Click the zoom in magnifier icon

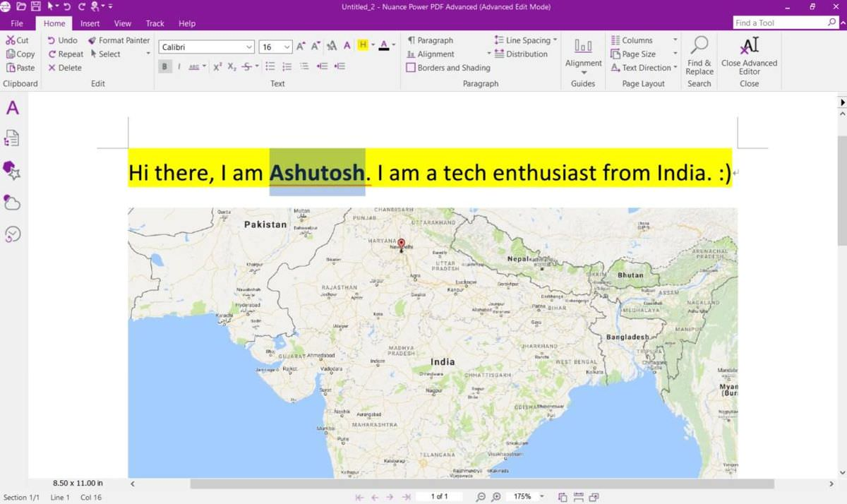pyautogui.click(x=496, y=497)
